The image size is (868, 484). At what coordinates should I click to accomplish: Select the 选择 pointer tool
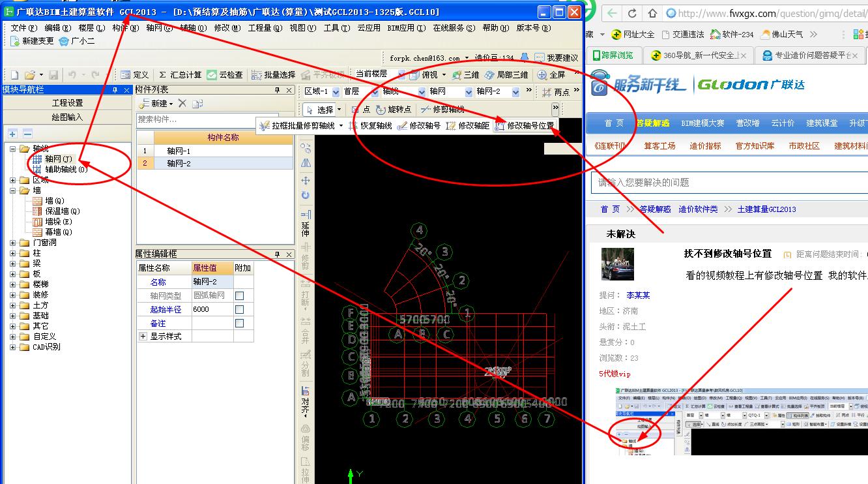320,110
